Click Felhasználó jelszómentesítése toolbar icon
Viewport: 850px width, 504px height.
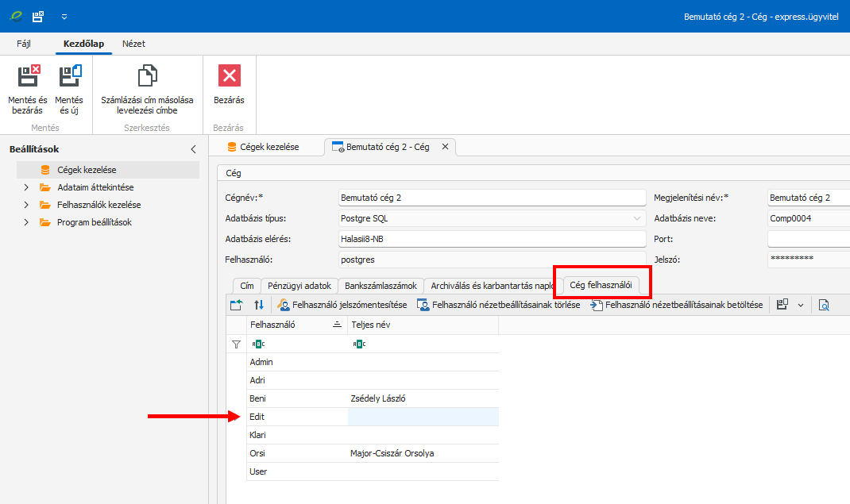pyautogui.click(x=284, y=305)
